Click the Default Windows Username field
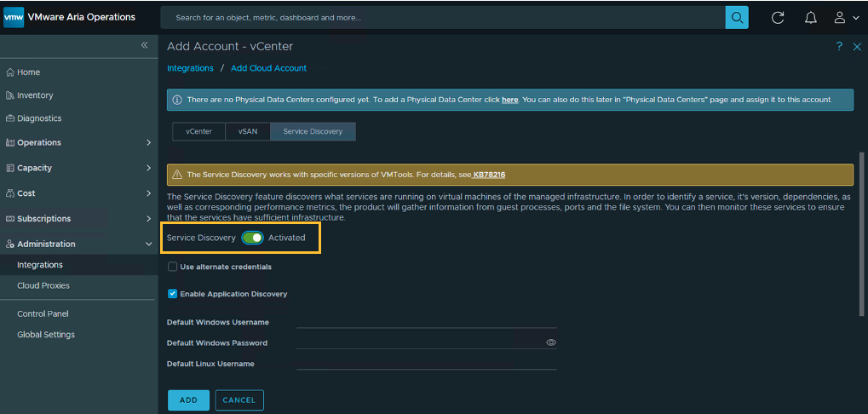868x414 pixels. point(426,321)
